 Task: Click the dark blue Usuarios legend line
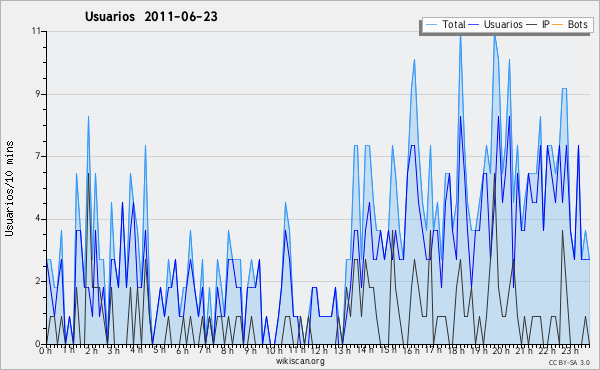[x=474, y=25]
